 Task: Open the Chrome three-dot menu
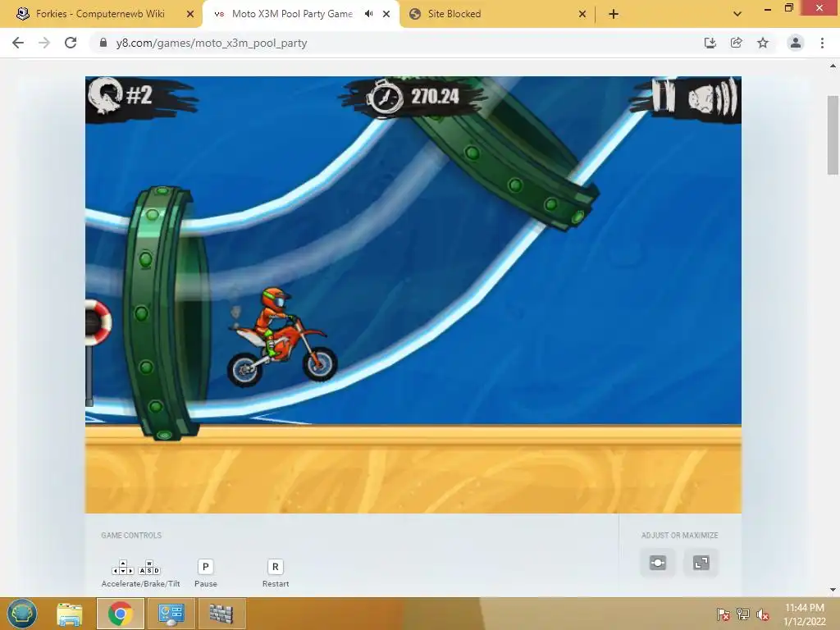(x=822, y=43)
